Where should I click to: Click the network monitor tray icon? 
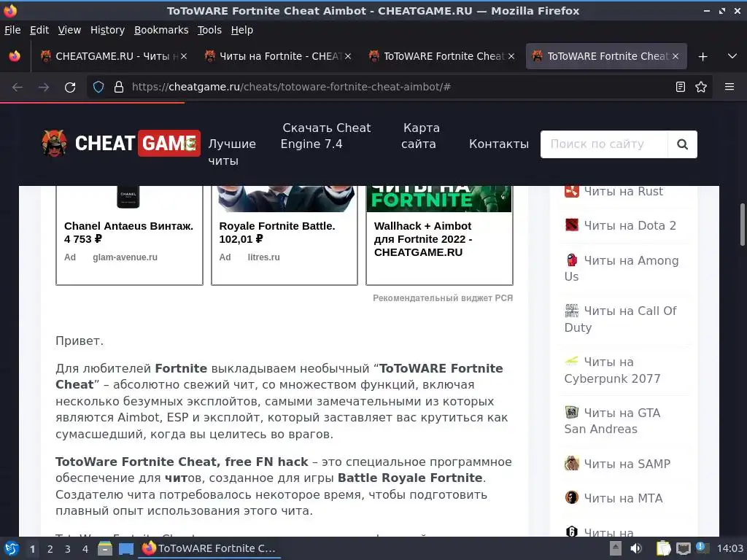pos(683,548)
